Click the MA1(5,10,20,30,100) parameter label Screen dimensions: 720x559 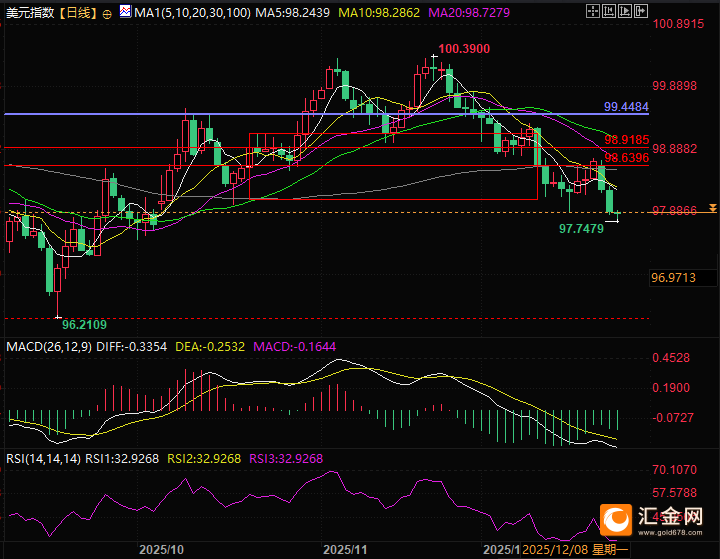coord(193,13)
